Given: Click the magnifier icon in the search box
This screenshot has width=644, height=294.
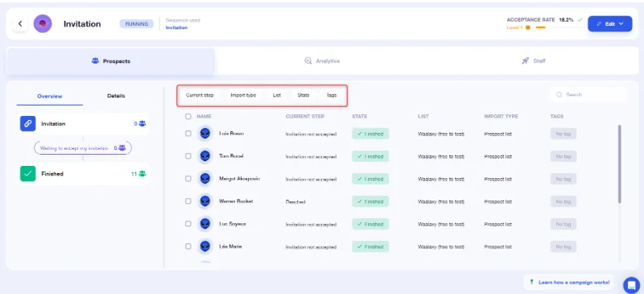Looking at the screenshot, I should 559,94.
